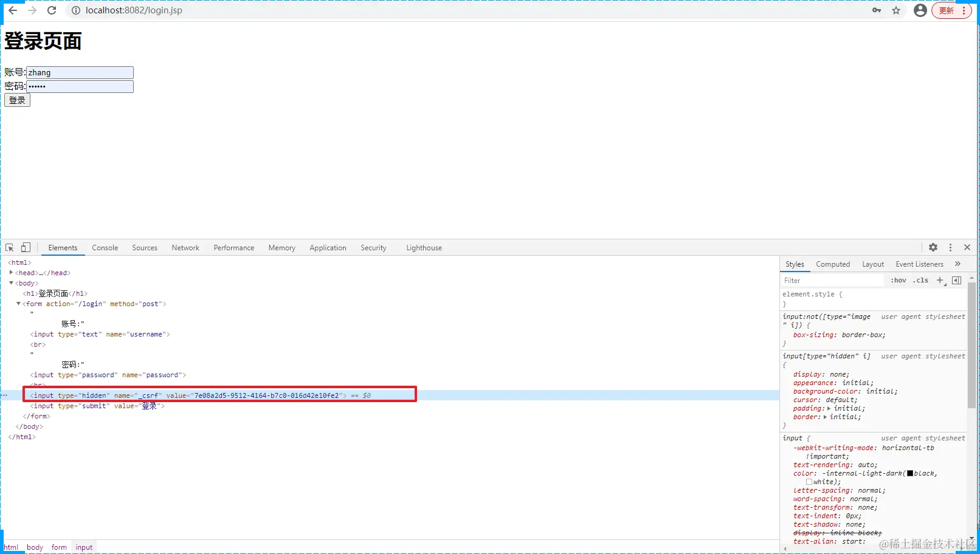The image size is (980, 554).
Task: Select the closing </form> line
Action: (x=36, y=416)
